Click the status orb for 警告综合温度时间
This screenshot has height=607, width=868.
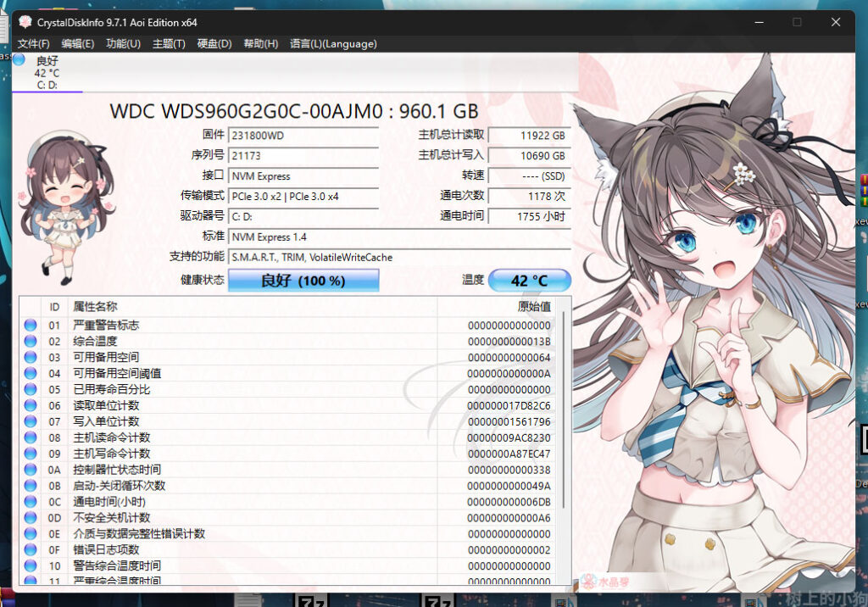click(x=31, y=566)
